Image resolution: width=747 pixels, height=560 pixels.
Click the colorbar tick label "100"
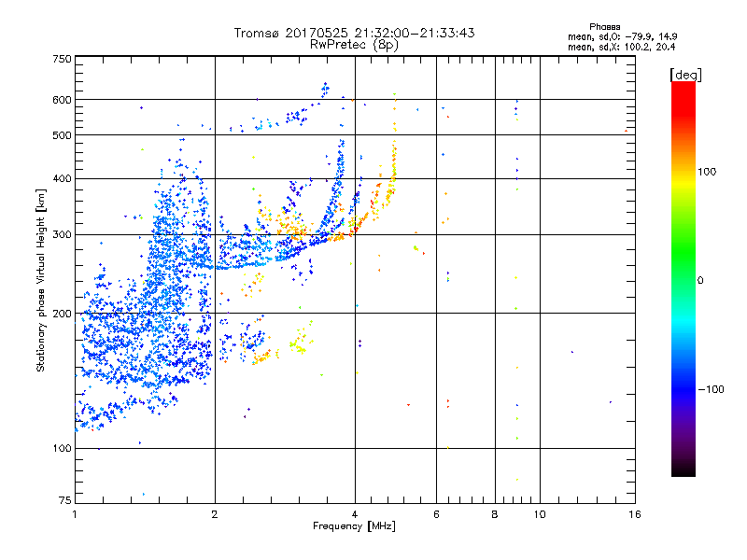[707, 172]
